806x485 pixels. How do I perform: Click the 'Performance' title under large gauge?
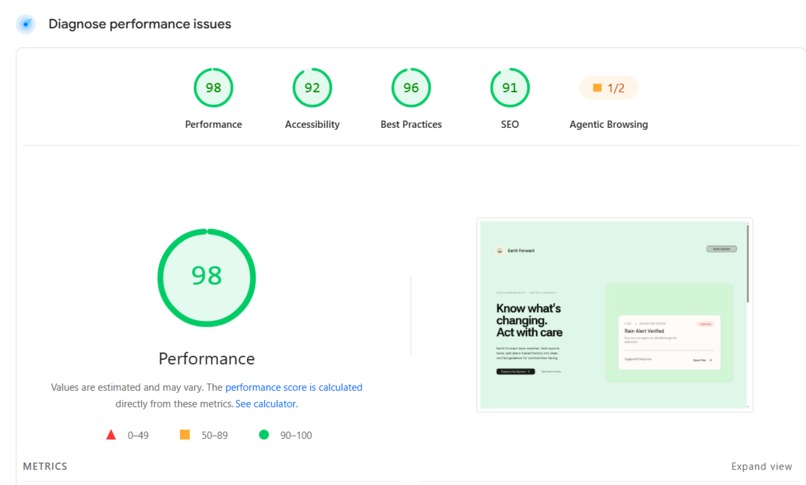[207, 359]
